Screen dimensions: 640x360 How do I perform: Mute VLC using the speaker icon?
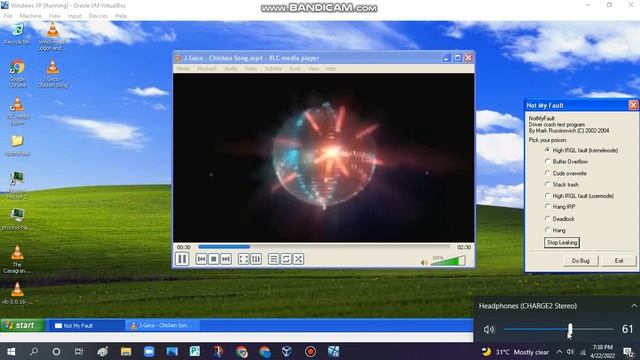tap(424, 262)
